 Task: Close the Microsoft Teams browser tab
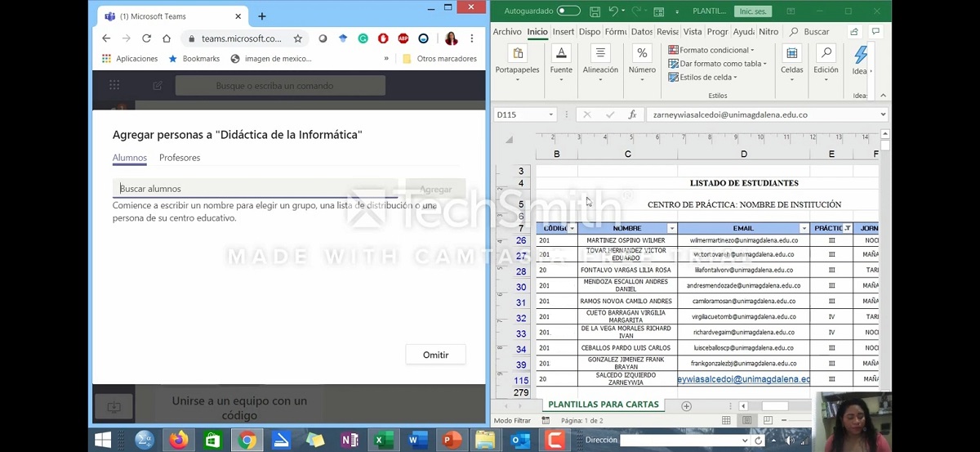[238, 16]
